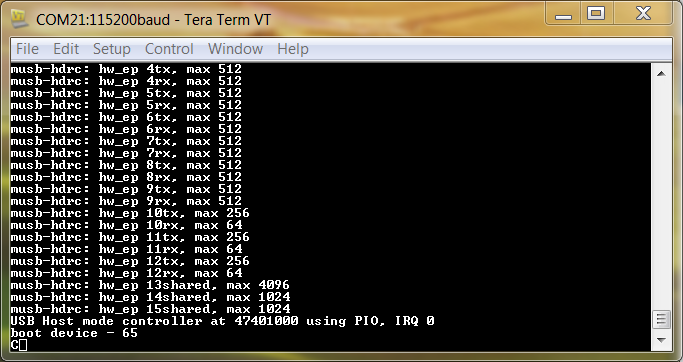Click the line 'hw_ep 12tx, max 256'
Screen dimensions: 683x362
click(130, 261)
